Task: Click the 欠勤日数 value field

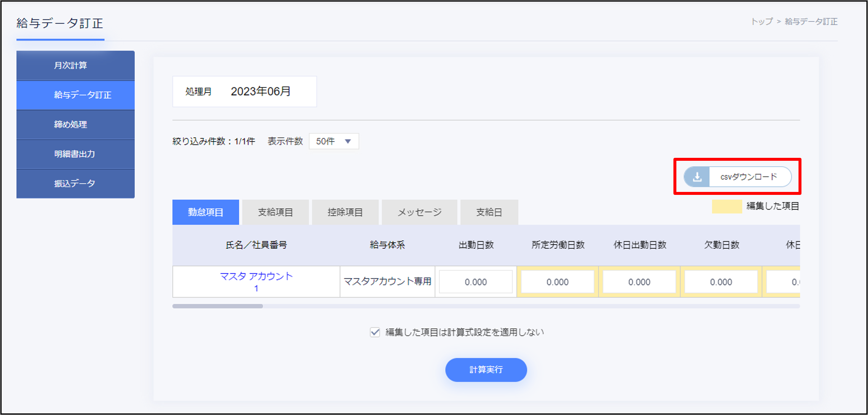Action: 721,282
